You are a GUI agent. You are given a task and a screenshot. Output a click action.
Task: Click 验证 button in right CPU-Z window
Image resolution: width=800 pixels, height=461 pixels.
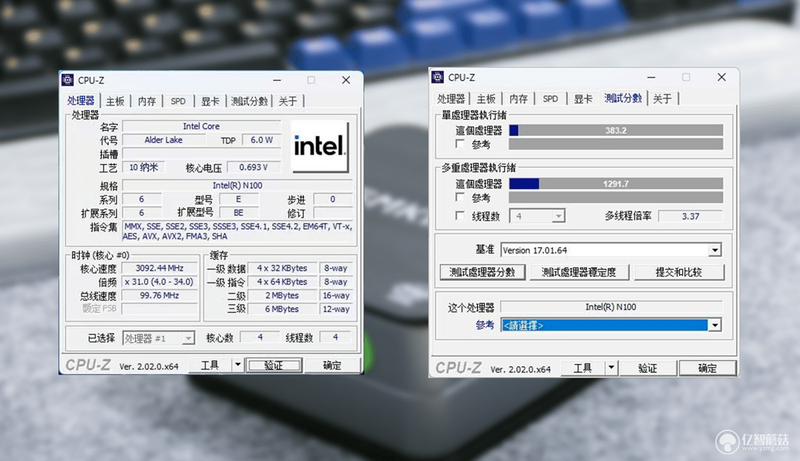647,368
